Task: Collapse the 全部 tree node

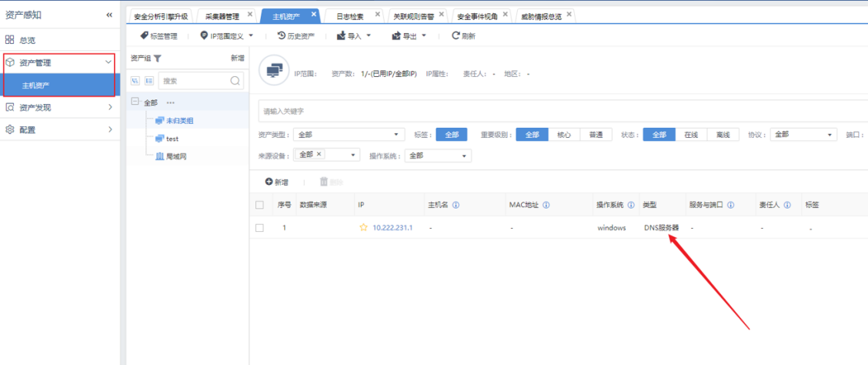Action: (x=135, y=102)
